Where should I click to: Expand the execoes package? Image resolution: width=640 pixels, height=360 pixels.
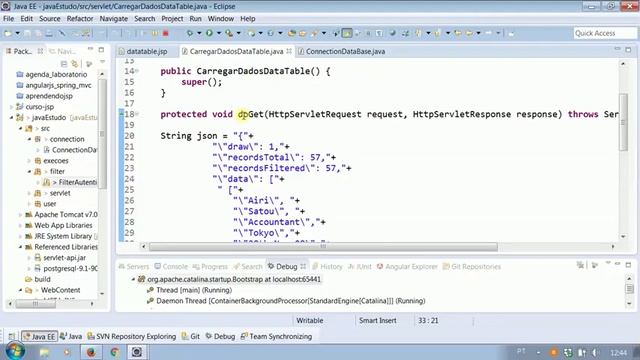point(29,161)
